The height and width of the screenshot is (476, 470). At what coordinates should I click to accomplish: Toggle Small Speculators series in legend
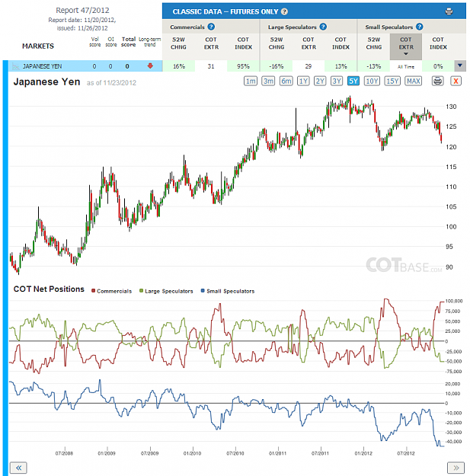pyautogui.click(x=228, y=291)
